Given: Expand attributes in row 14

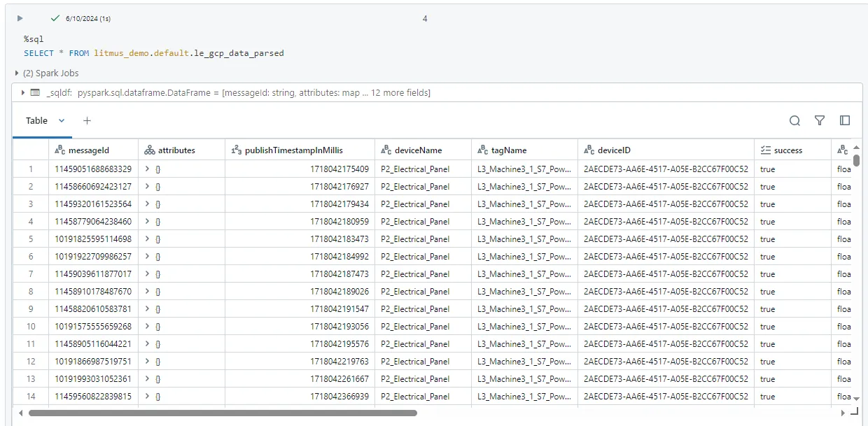Looking at the screenshot, I should (x=147, y=396).
